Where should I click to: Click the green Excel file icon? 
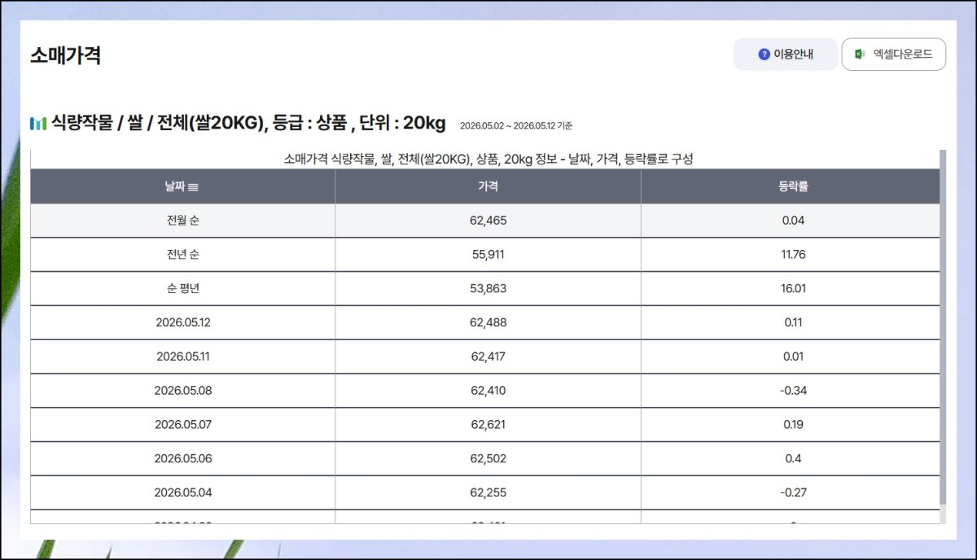(x=859, y=55)
